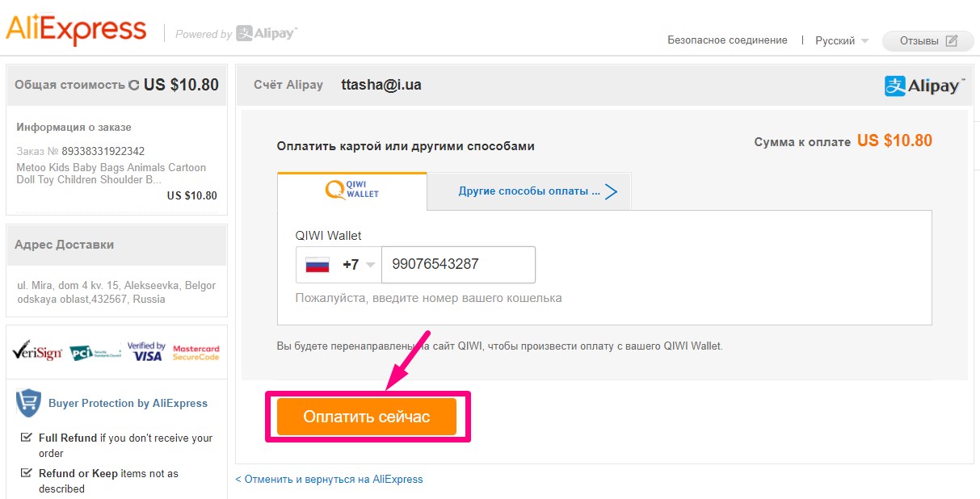980x499 pixels.
Task: Open the Русский language dropdown
Action: tap(842, 40)
